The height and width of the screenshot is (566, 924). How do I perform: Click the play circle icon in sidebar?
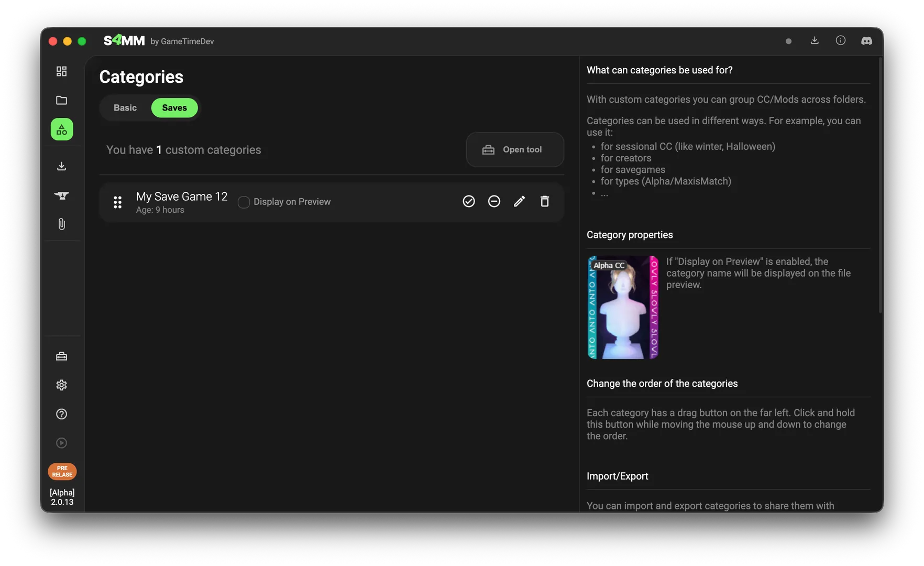tap(62, 443)
